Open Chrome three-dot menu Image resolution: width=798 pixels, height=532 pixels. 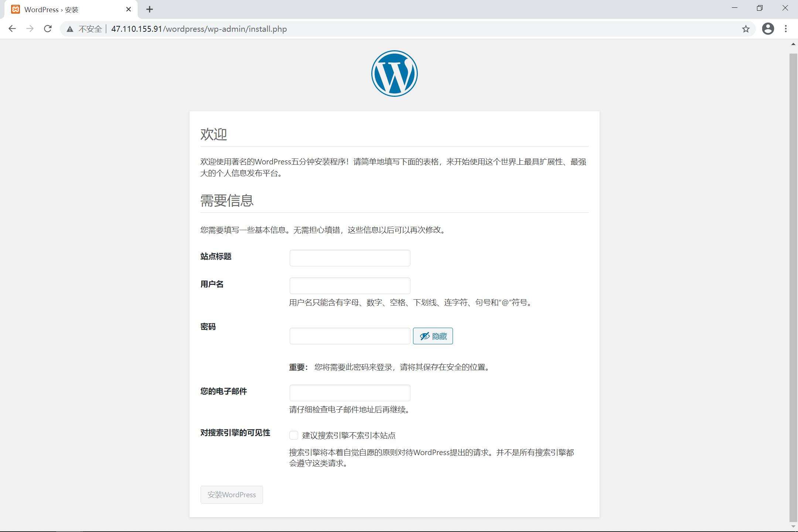coord(786,29)
